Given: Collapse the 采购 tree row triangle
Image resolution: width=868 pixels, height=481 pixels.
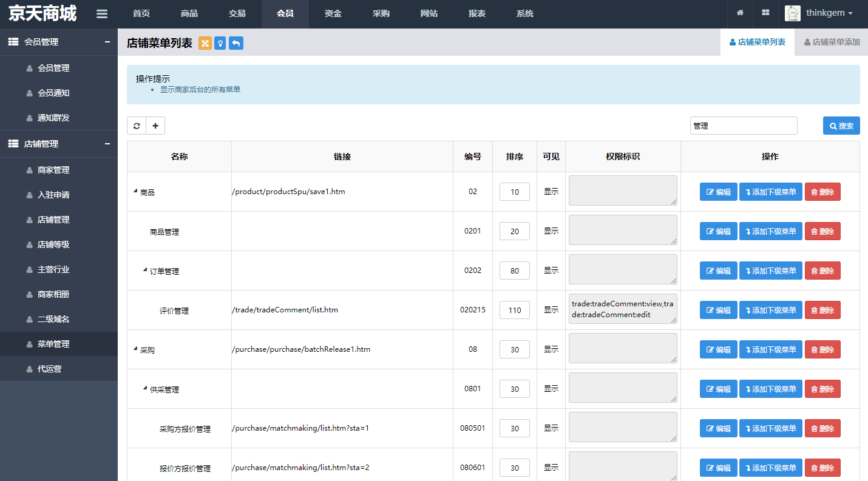Looking at the screenshot, I should point(135,349).
